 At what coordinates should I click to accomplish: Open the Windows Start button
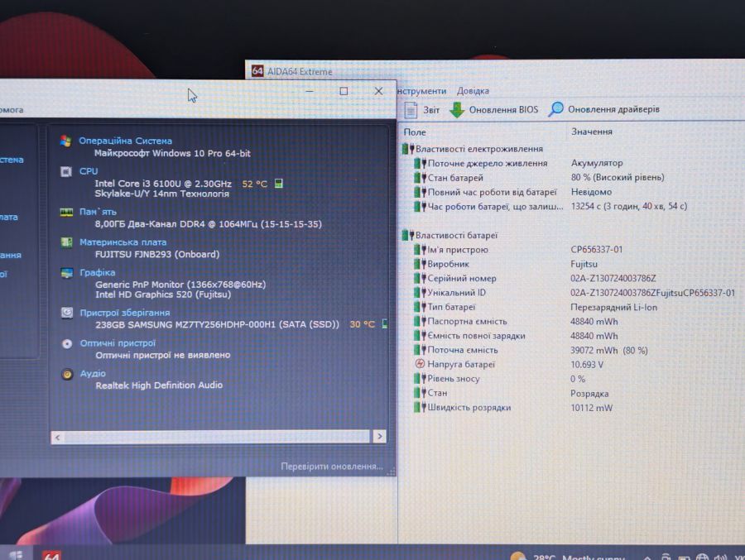click(15, 555)
